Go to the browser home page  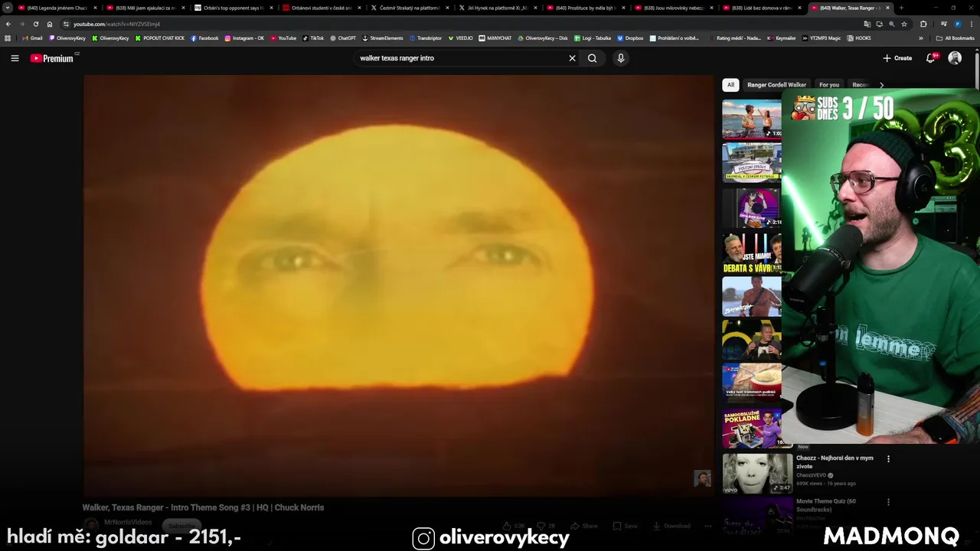[x=50, y=24]
